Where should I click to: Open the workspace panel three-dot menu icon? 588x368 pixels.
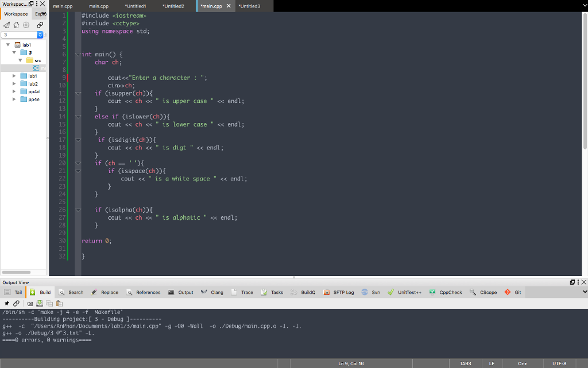(x=37, y=3)
